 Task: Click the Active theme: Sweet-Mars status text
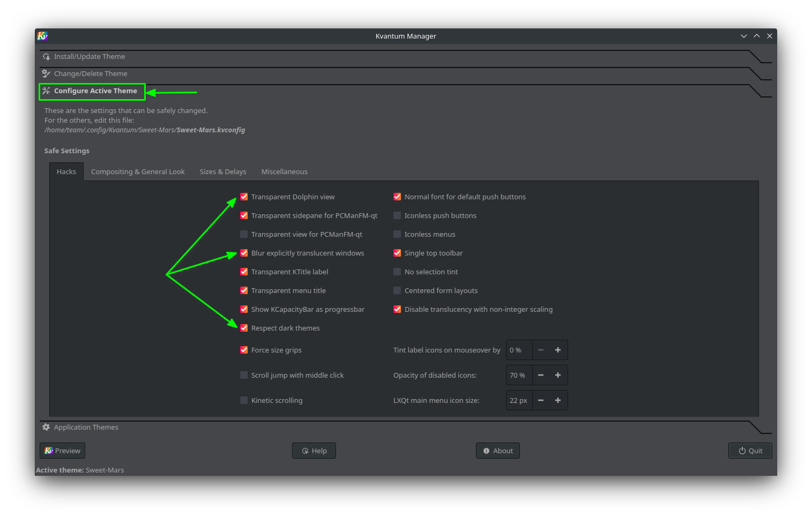[80, 470]
